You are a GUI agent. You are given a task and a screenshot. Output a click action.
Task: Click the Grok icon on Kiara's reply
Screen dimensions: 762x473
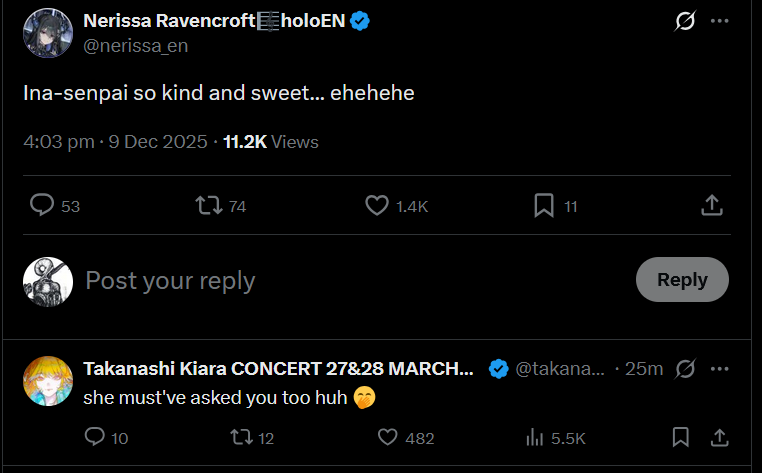pyautogui.click(x=685, y=369)
